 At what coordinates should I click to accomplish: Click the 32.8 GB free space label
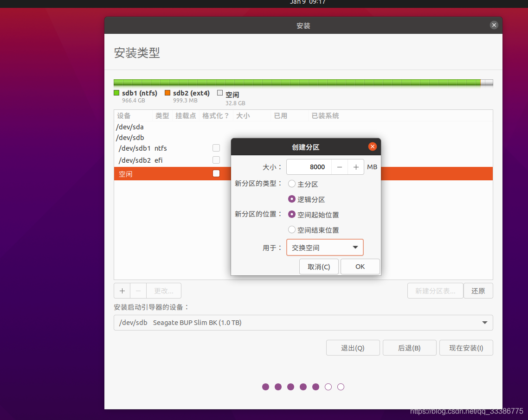pyautogui.click(x=235, y=103)
